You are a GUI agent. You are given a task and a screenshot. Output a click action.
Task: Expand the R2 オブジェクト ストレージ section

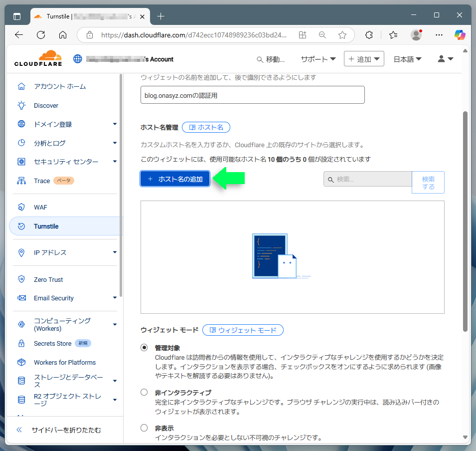point(115,400)
